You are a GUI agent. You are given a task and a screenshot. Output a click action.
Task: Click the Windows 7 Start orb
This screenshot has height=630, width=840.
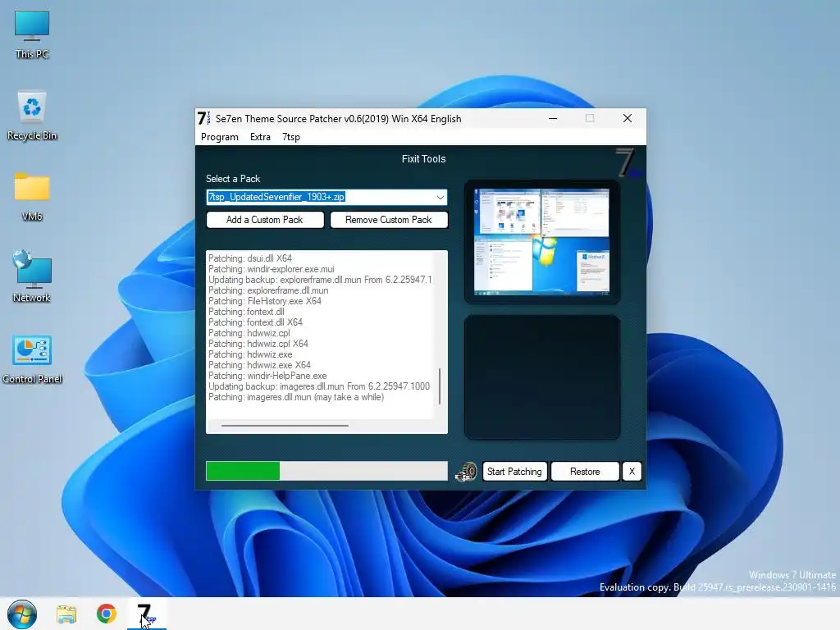pos(22,614)
